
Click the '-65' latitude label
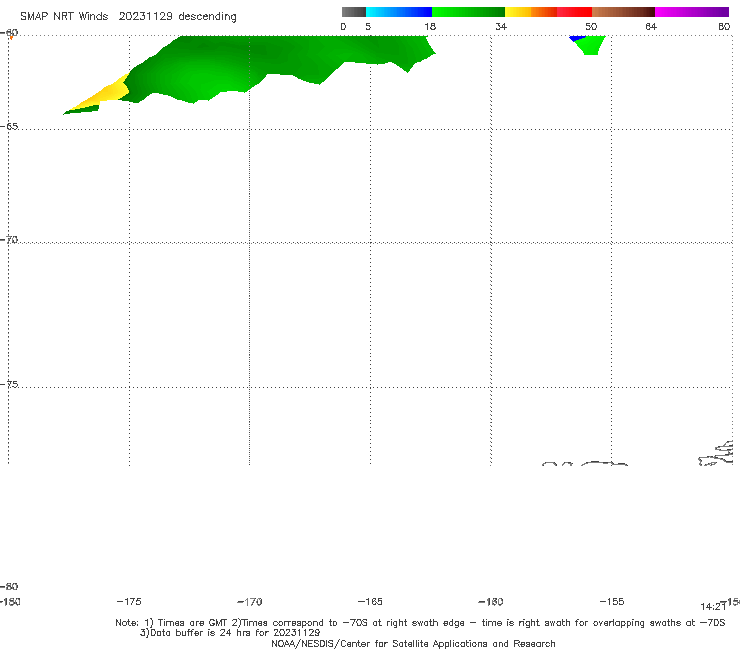click(x=9, y=127)
